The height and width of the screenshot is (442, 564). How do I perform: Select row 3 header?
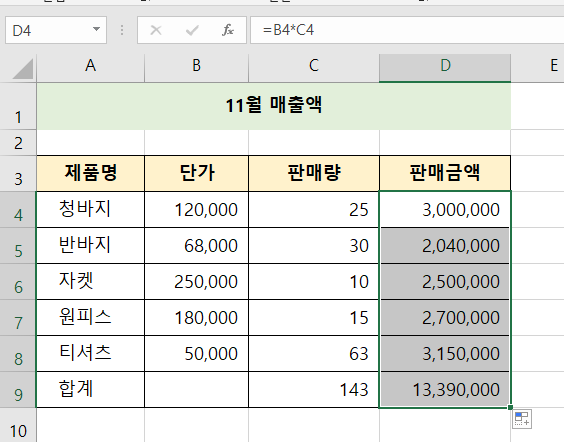pyautogui.click(x=18, y=173)
